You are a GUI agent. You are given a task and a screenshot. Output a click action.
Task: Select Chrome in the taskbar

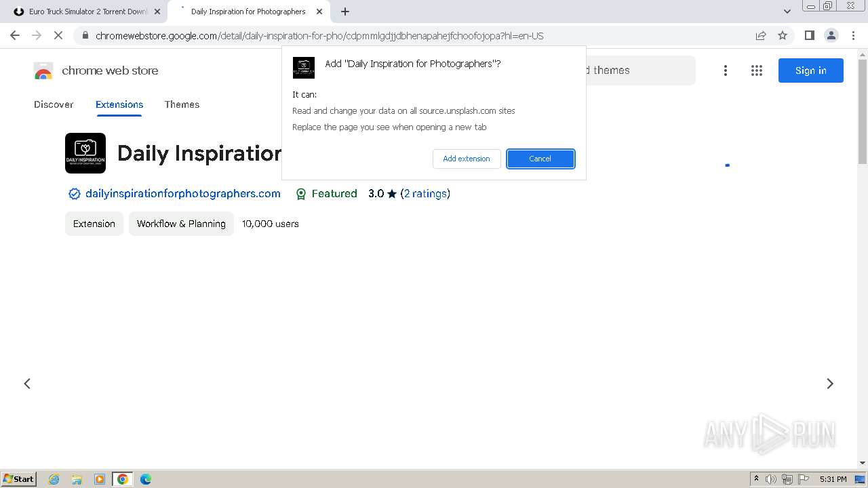coord(123,479)
